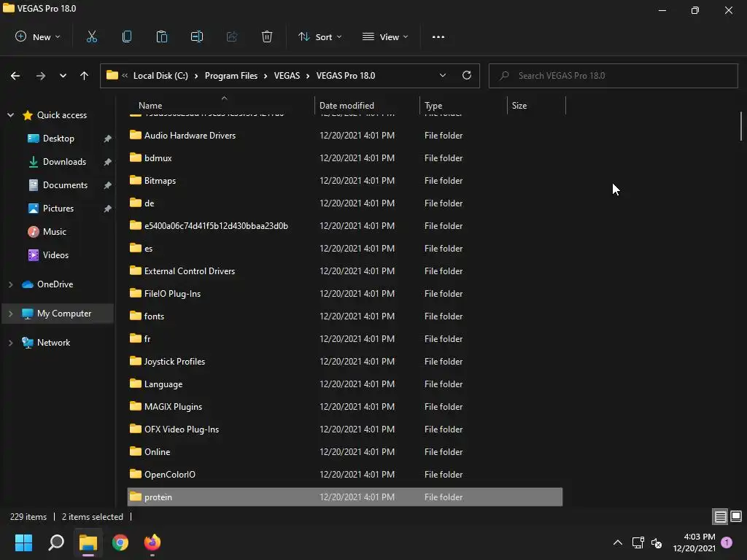Open Music in navigation pane
The width and height of the screenshot is (747, 560).
pos(54,232)
